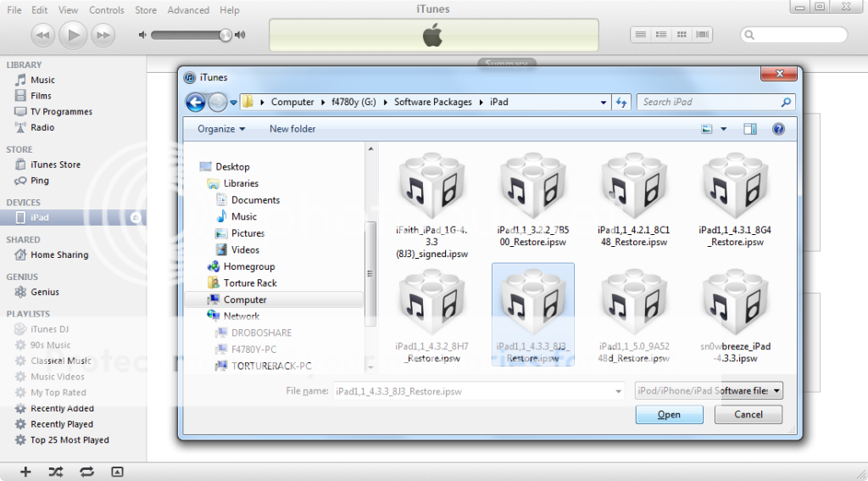Switch iTunes to grid view
This screenshot has height=481, width=868.
tap(682, 34)
